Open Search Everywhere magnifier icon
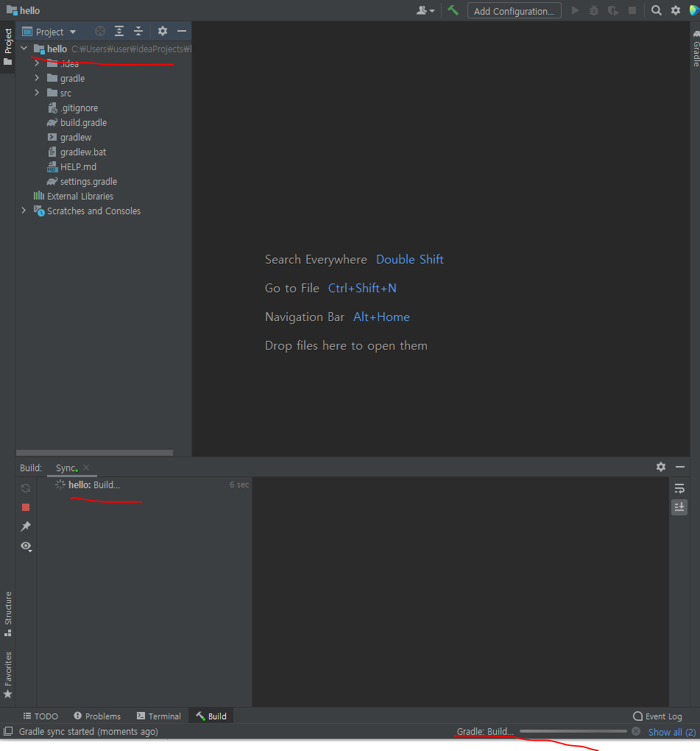This screenshot has width=700, height=751. (x=657, y=10)
